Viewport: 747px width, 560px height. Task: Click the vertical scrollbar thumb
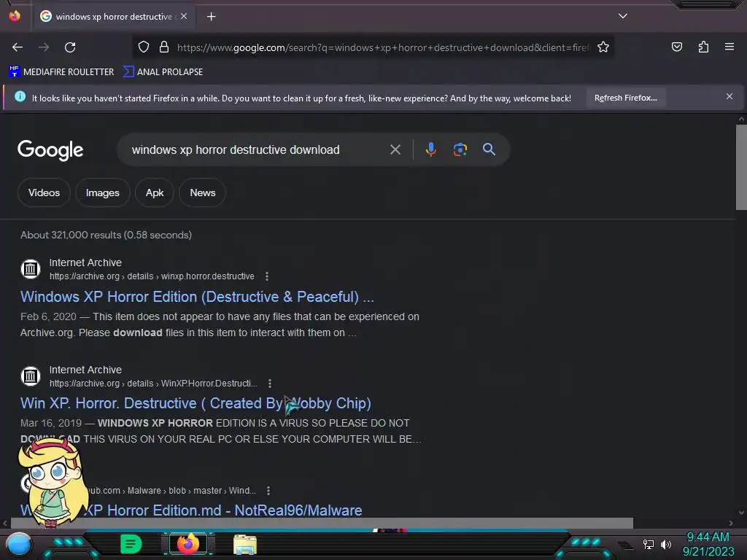point(741,167)
